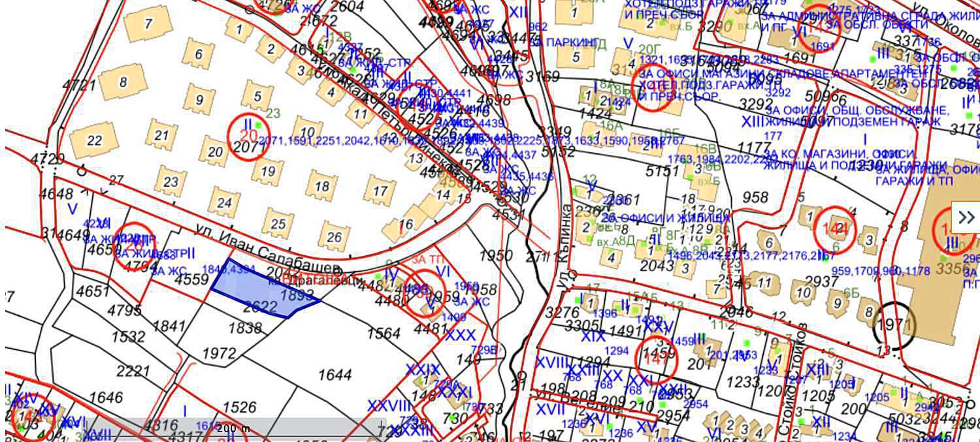The height and width of the screenshot is (442, 980).
Task: Click on parcel 1972
Action: [x=219, y=354]
